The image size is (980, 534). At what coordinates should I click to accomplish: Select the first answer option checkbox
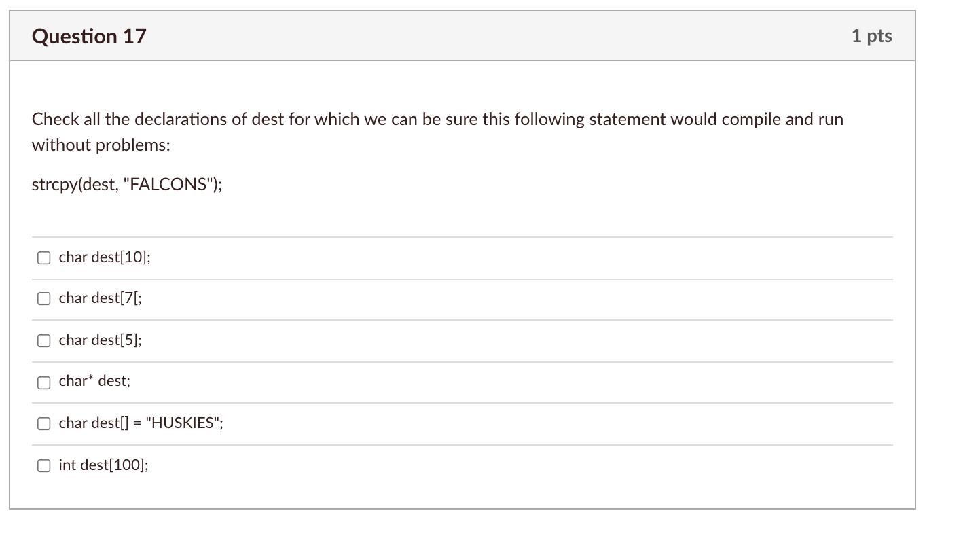click(43, 257)
